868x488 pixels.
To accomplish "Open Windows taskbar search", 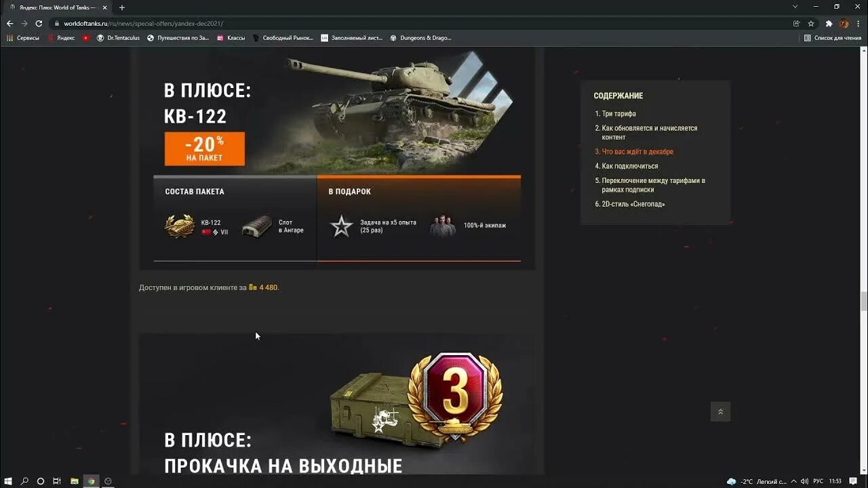I will point(24,481).
